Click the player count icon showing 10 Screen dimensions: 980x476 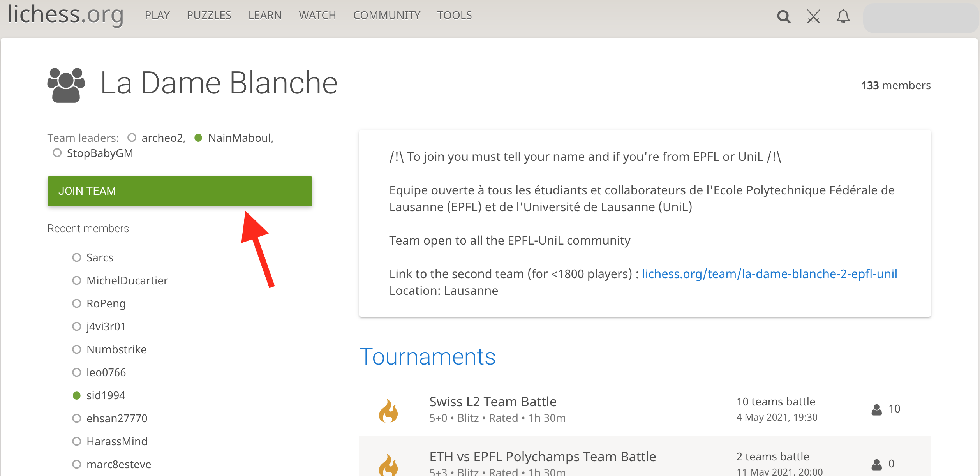click(x=876, y=409)
